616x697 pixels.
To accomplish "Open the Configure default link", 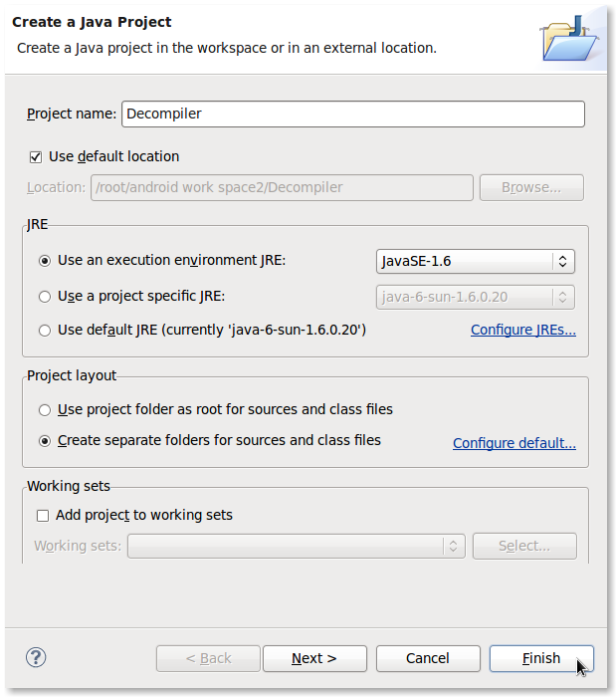I will coord(513,443).
